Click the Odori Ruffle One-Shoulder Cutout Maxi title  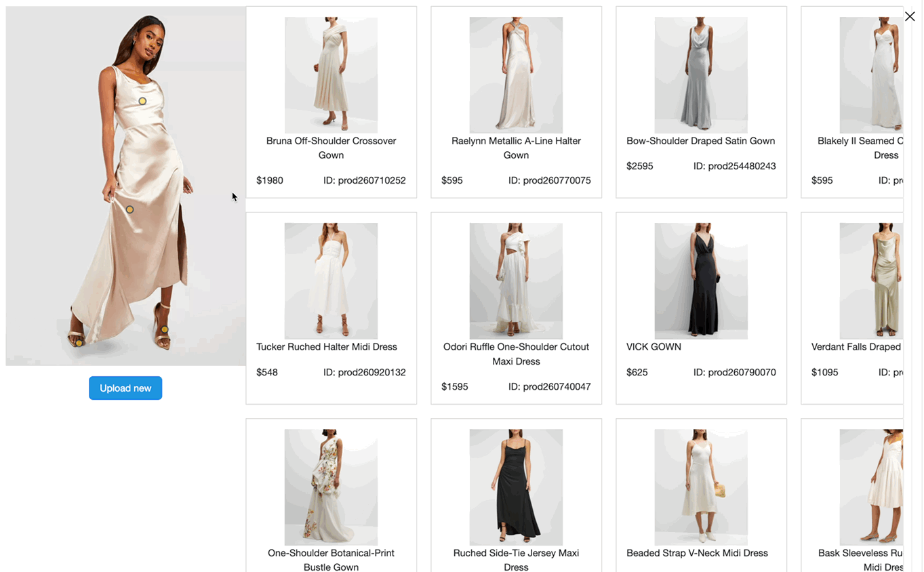coord(516,354)
